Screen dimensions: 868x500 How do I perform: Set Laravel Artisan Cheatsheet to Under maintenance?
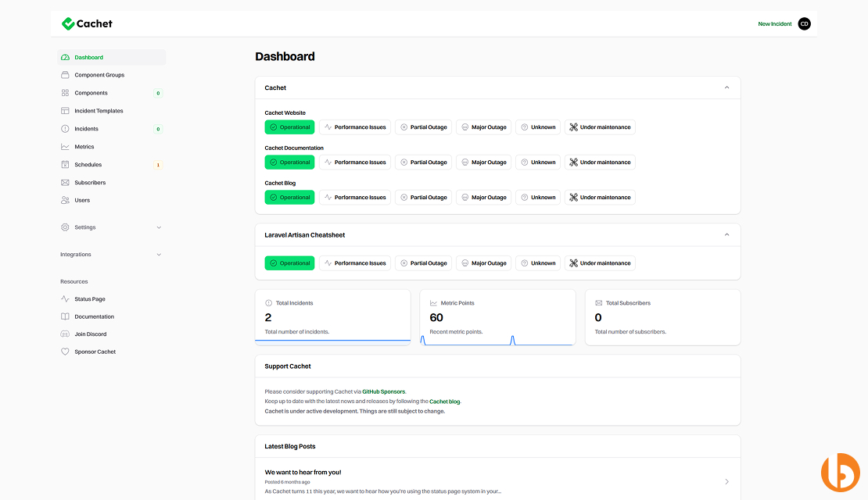(600, 263)
